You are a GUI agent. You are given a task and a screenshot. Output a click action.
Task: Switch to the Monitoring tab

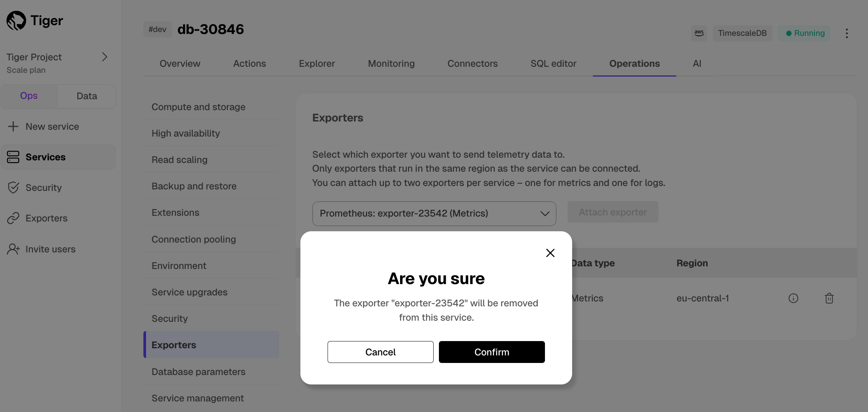click(x=391, y=63)
